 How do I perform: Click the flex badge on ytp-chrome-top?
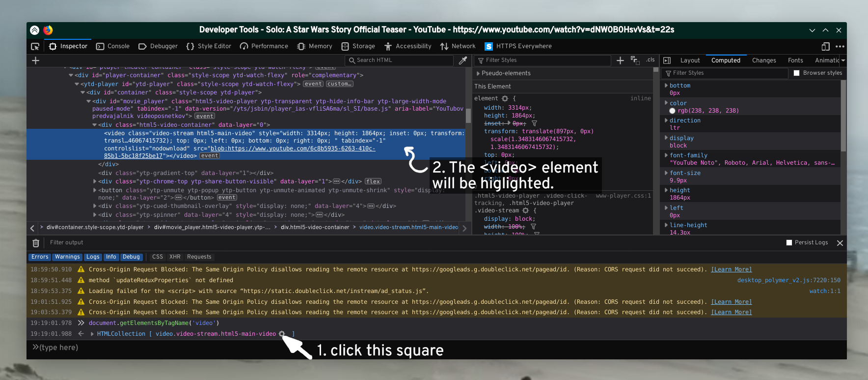373,181
